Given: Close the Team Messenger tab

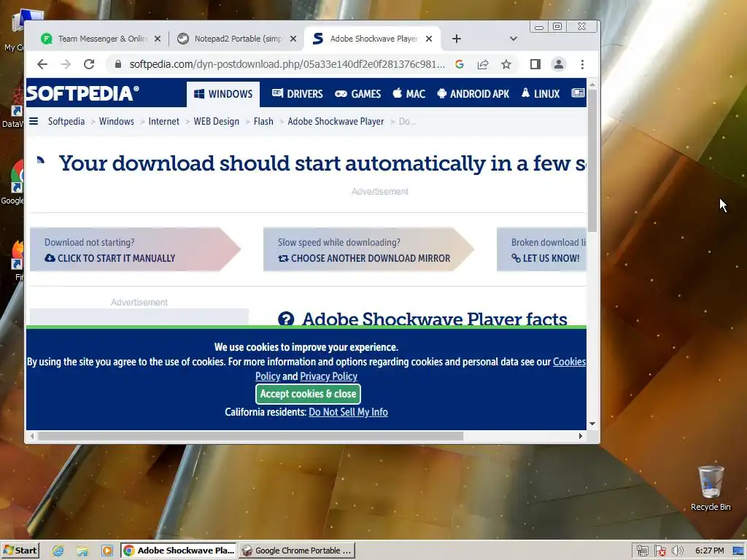Looking at the screenshot, I should pyautogui.click(x=158, y=39).
